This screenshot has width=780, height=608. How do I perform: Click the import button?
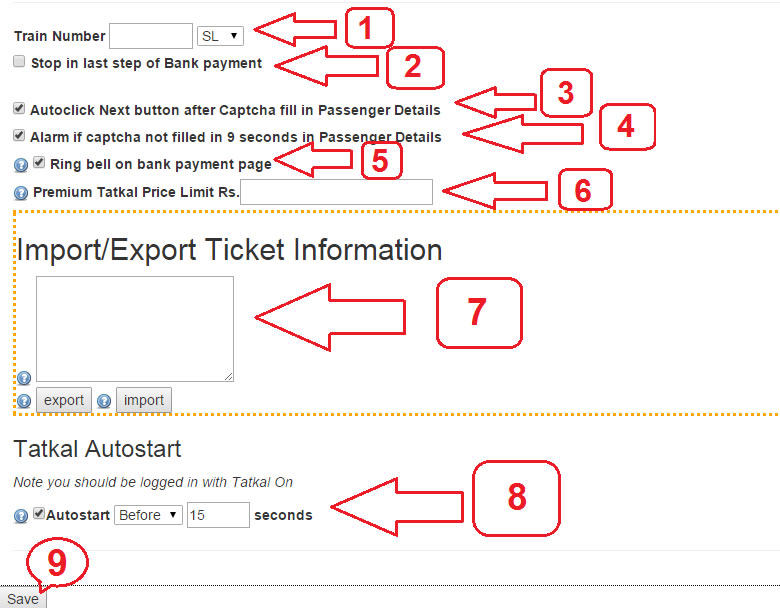[x=144, y=401]
